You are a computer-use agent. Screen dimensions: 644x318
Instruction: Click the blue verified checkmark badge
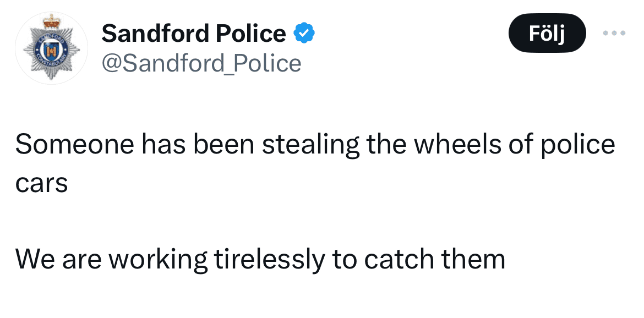(x=304, y=34)
